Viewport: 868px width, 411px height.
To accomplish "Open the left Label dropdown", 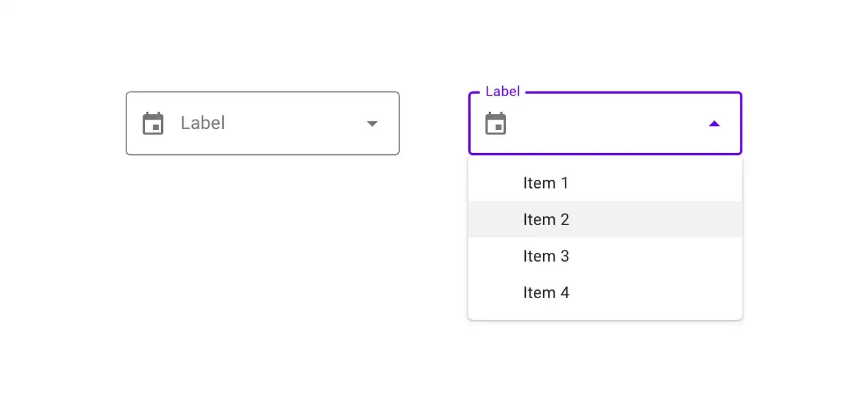I will (x=262, y=123).
